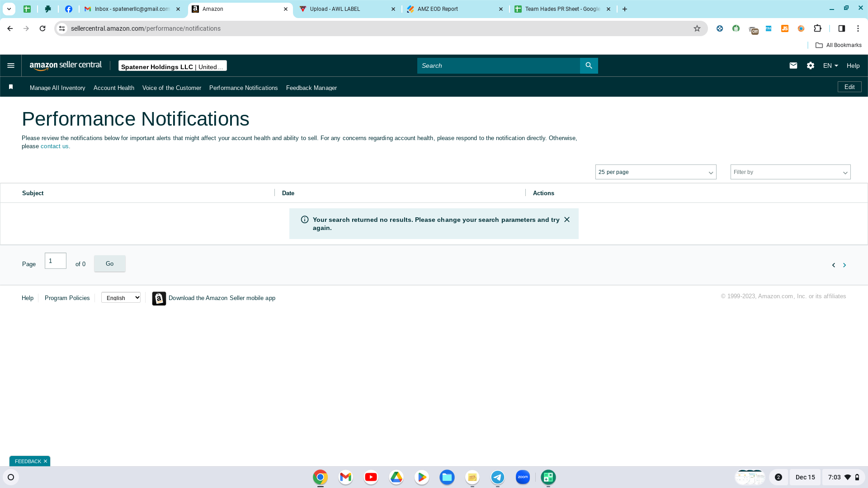Bookmark this page with the star icon
Screen dimensions: 868x488
(697, 28)
